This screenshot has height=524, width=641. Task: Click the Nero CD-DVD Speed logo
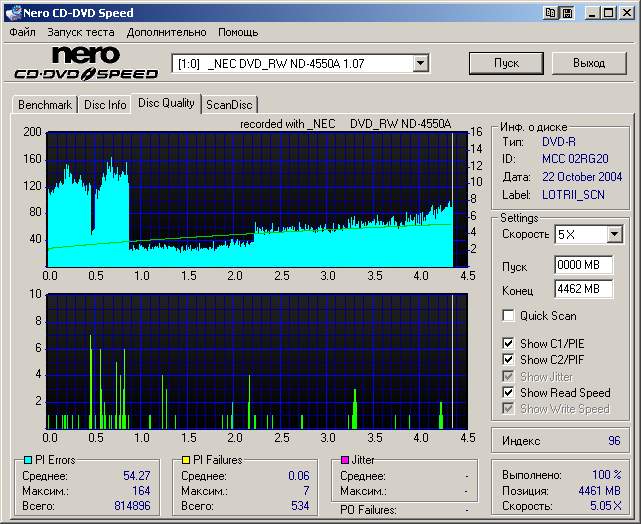pyautogui.click(x=85, y=63)
